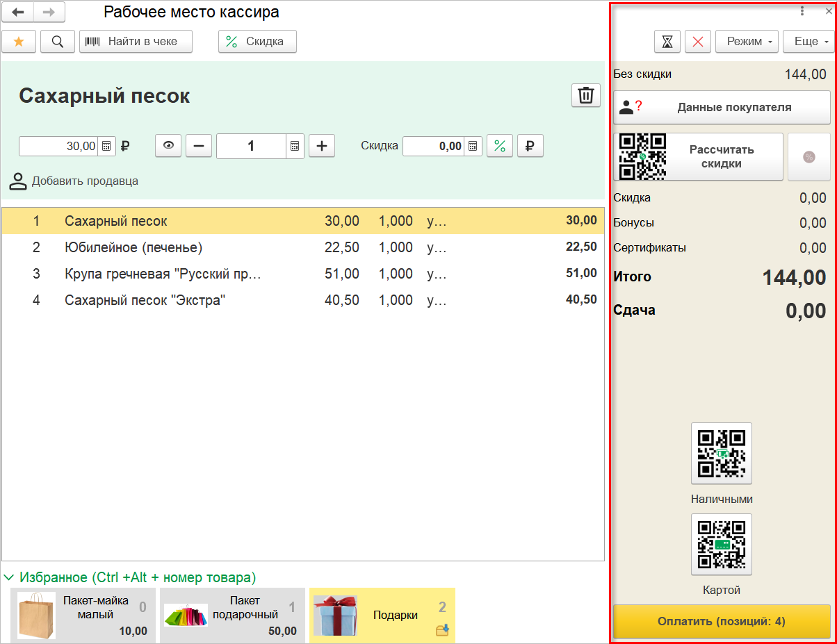Click the 'Скидка' toolbar button
Viewport: 837px width, 644px height.
coord(257,42)
